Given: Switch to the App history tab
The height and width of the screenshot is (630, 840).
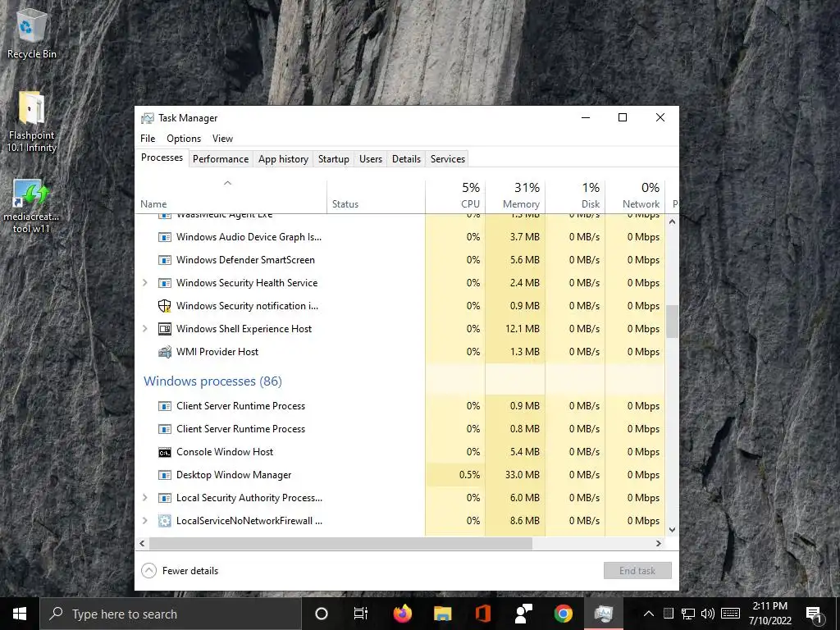Looking at the screenshot, I should (x=283, y=159).
